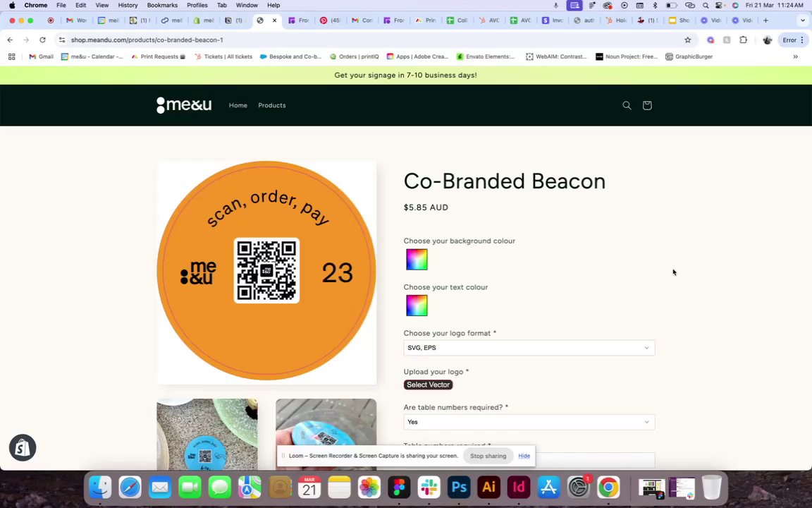Open Finder from the dock
The width and height of the screenshot is (812, 508).
100,488
